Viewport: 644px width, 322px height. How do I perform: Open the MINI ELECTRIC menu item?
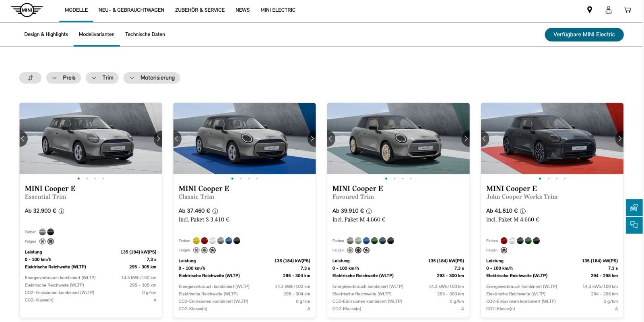click(x=278, y=10)
